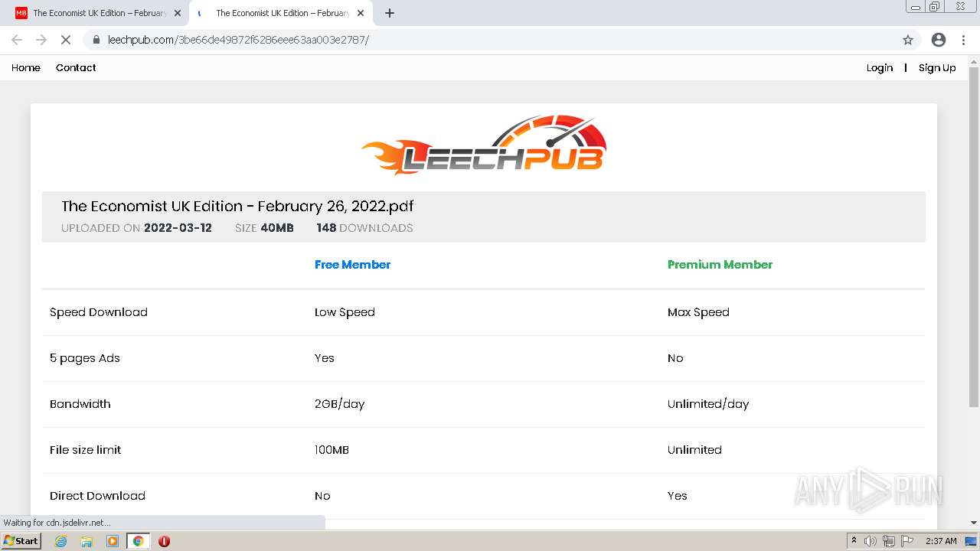Open the Chrome three-dot menu

(x=963, y=40)
